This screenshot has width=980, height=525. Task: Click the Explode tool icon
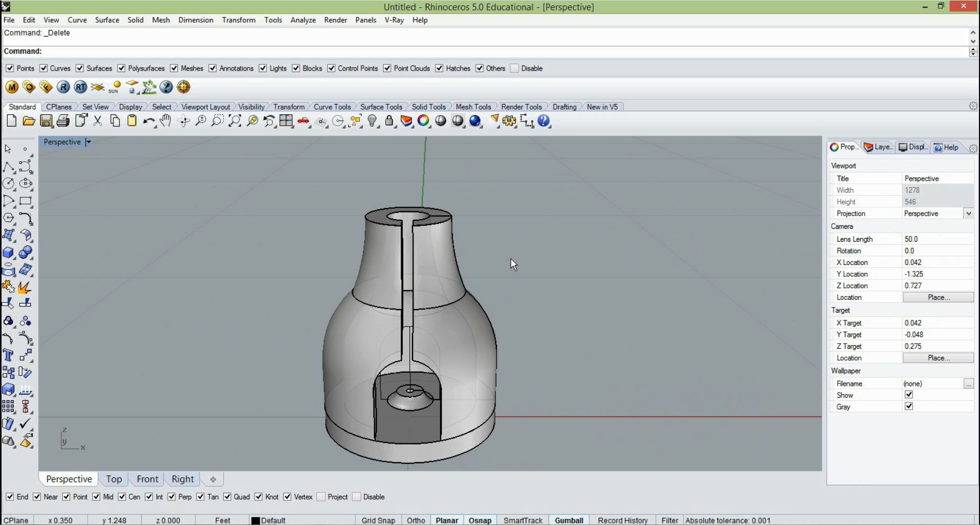(24, 287)
